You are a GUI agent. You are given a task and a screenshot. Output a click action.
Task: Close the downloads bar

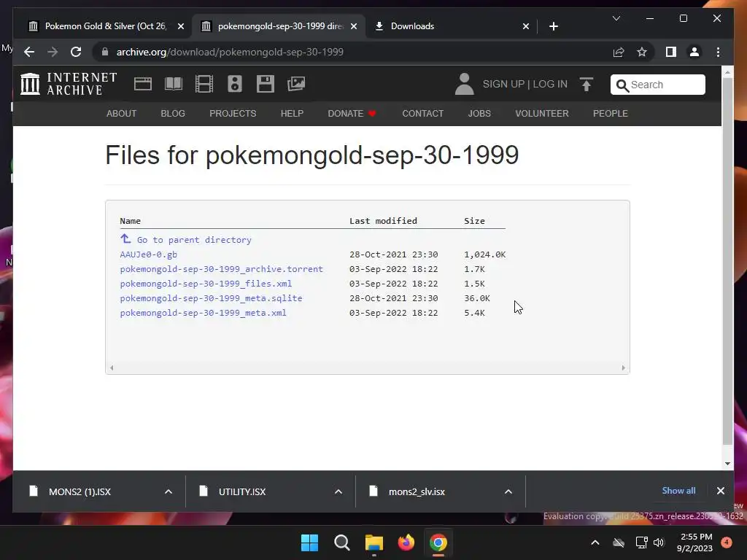coord(720,491)
